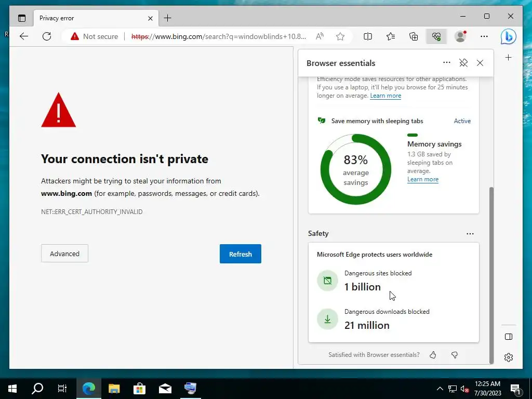Viewport: 532px width, 399px height.
Task: Click the 21 million downloads count
Action: click(367, 325)
